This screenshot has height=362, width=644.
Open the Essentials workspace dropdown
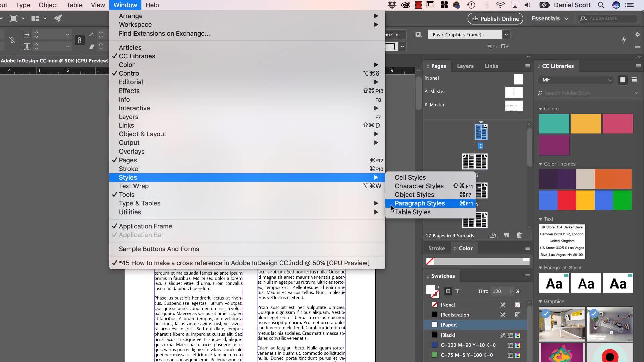pyautogui.click(x=550, y=19)
